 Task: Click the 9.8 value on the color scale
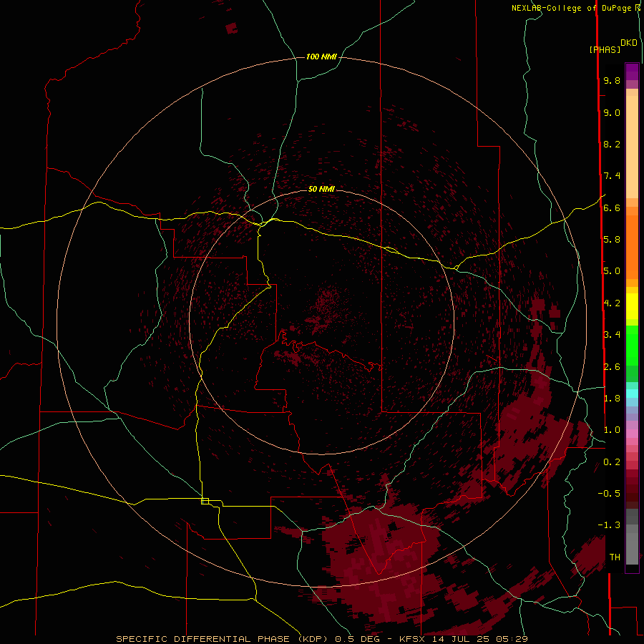point(612,80)
